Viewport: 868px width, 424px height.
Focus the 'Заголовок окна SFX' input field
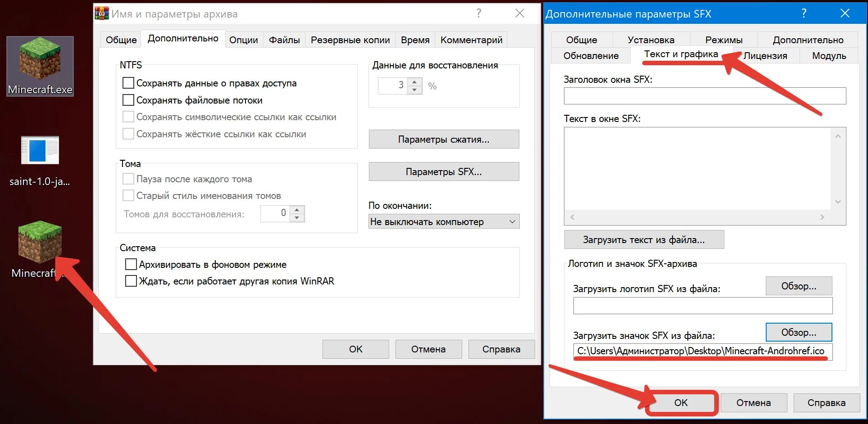[705, 96]
